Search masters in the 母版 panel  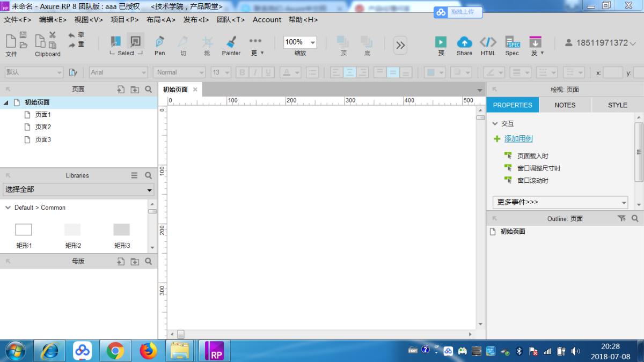tap(149, 261)
